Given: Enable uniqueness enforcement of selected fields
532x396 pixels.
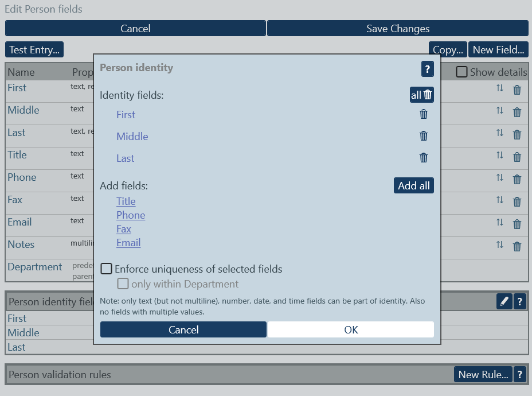Looking at the screenshot, I should (x=106, y=268).
